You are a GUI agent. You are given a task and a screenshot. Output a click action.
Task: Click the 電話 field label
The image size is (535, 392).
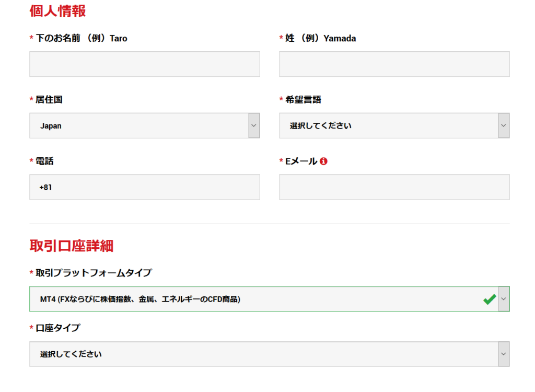tap(44, 162)
